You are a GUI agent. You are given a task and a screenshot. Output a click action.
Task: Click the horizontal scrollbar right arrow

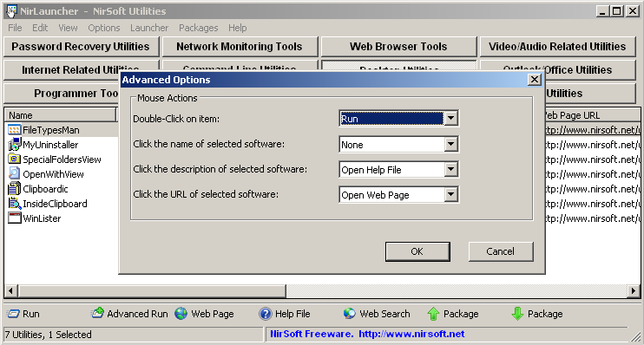[633, 291]
